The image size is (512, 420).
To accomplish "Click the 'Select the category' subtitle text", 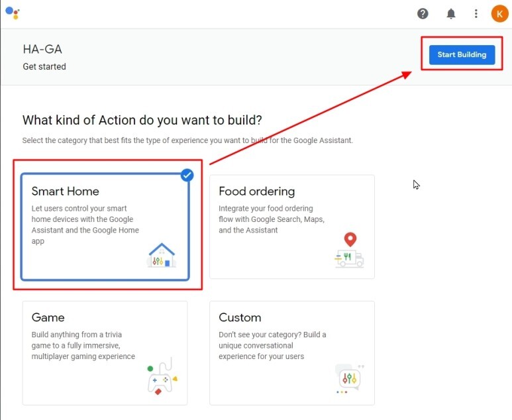I will click(x=187, y=140).
